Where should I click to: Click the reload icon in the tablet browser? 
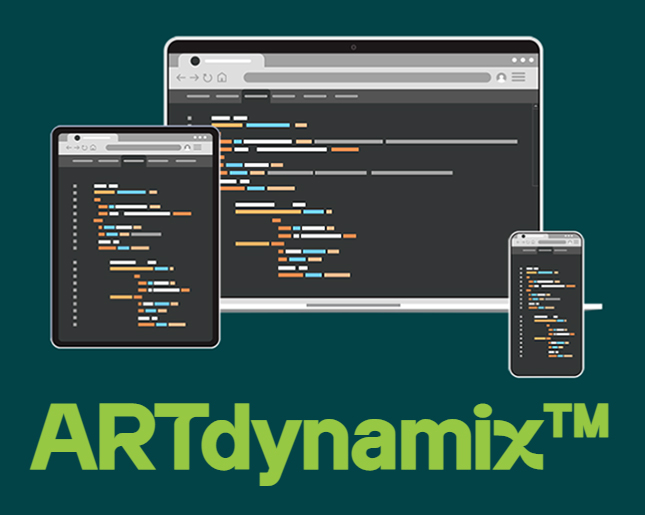tap(85, 147)
